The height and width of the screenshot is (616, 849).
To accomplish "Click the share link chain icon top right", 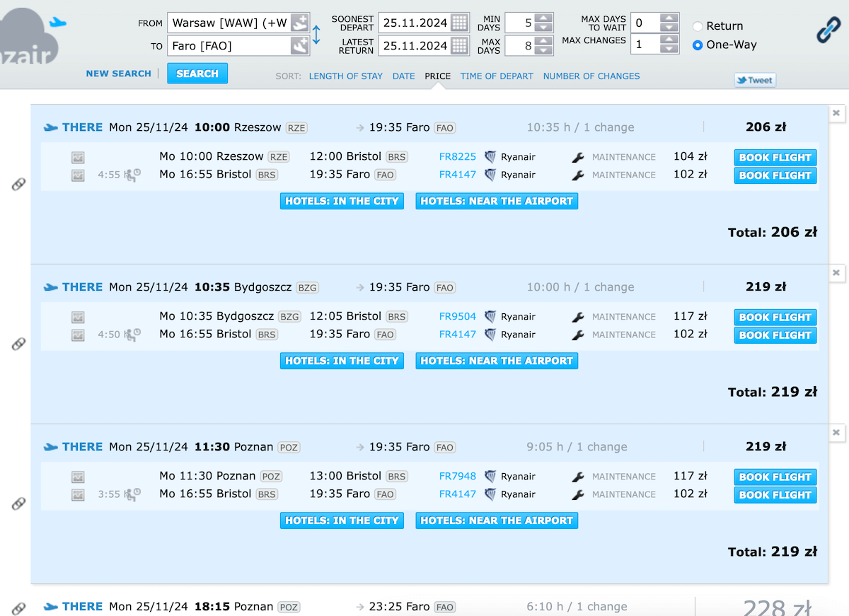I will (828, 30).
